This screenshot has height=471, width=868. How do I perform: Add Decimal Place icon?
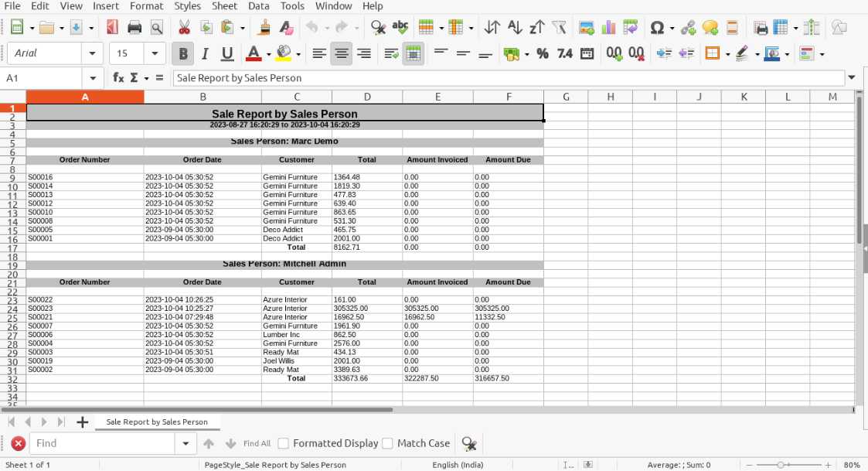point(614,53)
